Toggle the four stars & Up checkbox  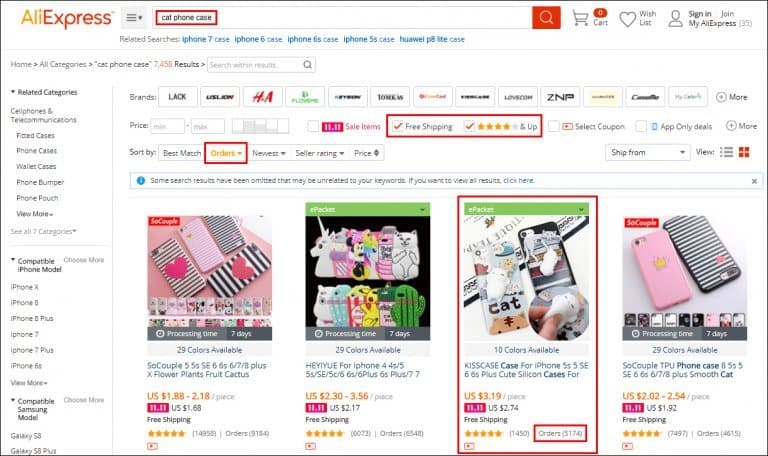coord(469,126)
